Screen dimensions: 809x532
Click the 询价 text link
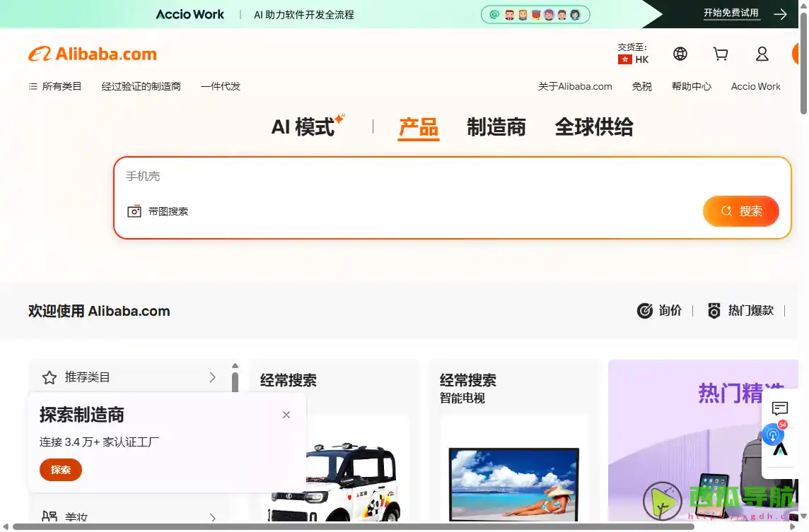670,310
